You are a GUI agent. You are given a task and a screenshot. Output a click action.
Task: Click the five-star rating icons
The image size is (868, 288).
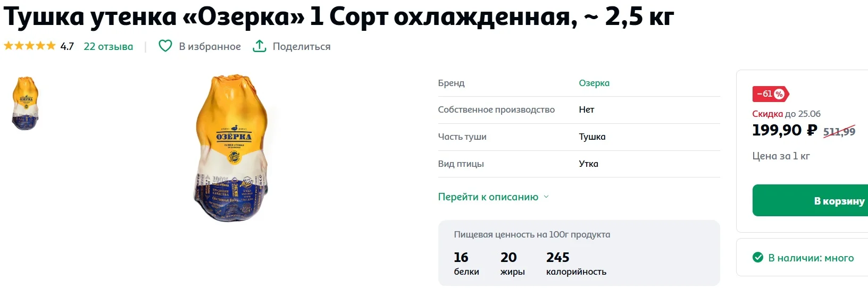click(x=30, y=46)
